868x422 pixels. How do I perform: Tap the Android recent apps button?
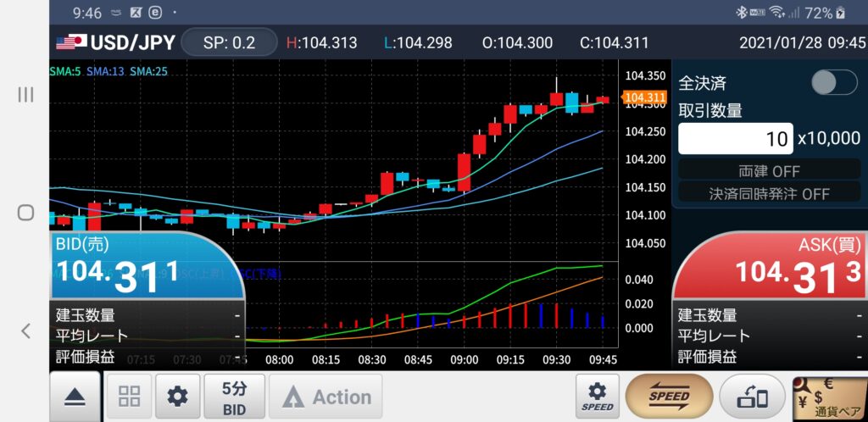coord(25,95)
